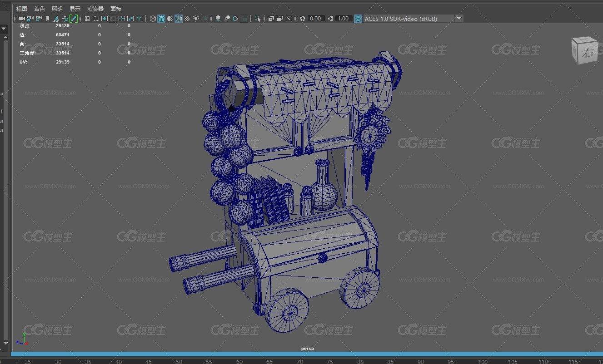This screenshot has height=364, width=603.
Task: Open the 渲染器 menu
Action: point(95,9)
